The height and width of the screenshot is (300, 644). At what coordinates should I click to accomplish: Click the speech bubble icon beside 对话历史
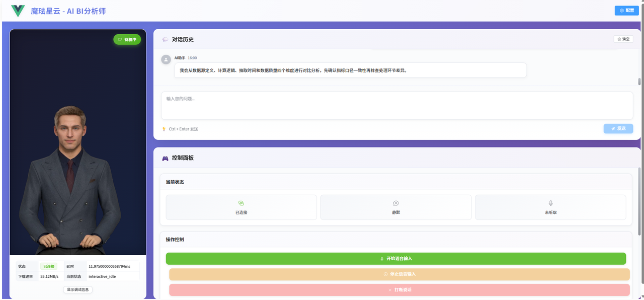tap(165, 39)
